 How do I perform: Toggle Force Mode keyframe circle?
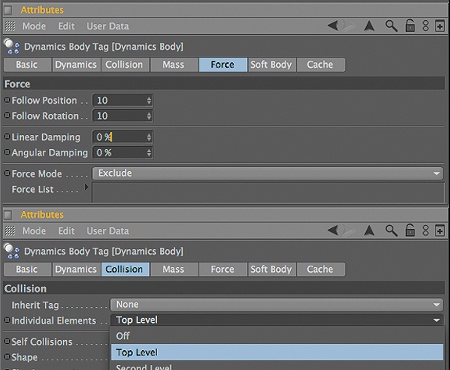coord(7,173)
